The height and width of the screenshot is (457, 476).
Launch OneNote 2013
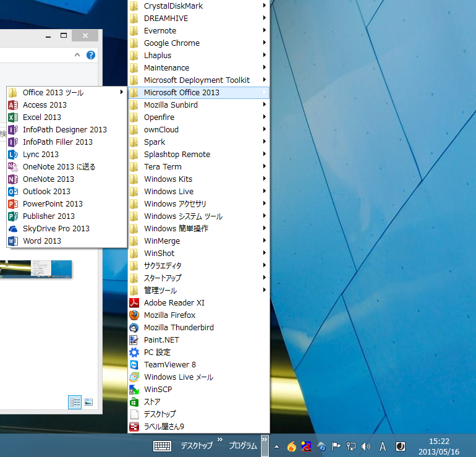pyautogui.click(x=67, y=179)
